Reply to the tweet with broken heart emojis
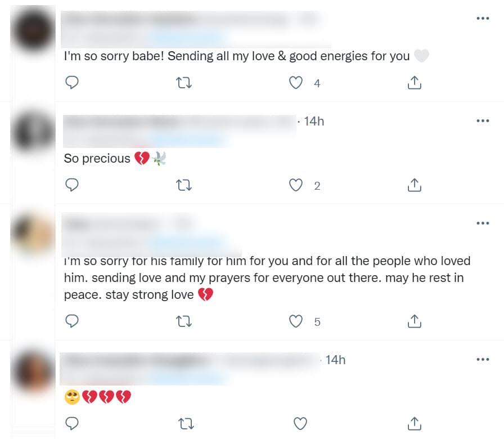Viewport: 504px width, 439px height. (72, 423)
